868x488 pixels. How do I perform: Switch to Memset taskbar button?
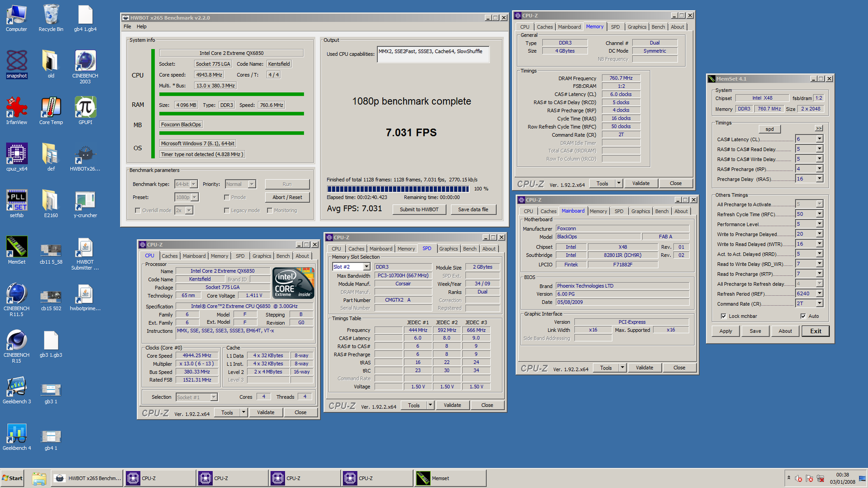(x=450, y=479)
